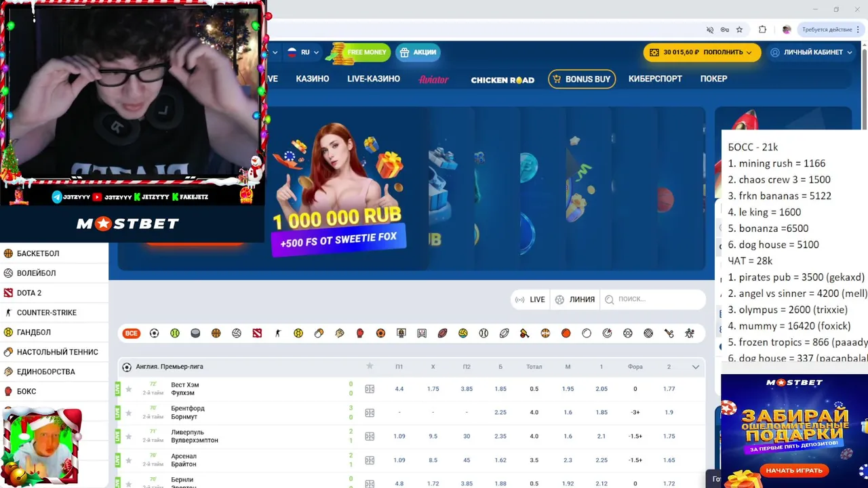Open the Баскетбол sidebar category
The width and height of the screenshot is (868, 488).
click(x=54, y=253)
